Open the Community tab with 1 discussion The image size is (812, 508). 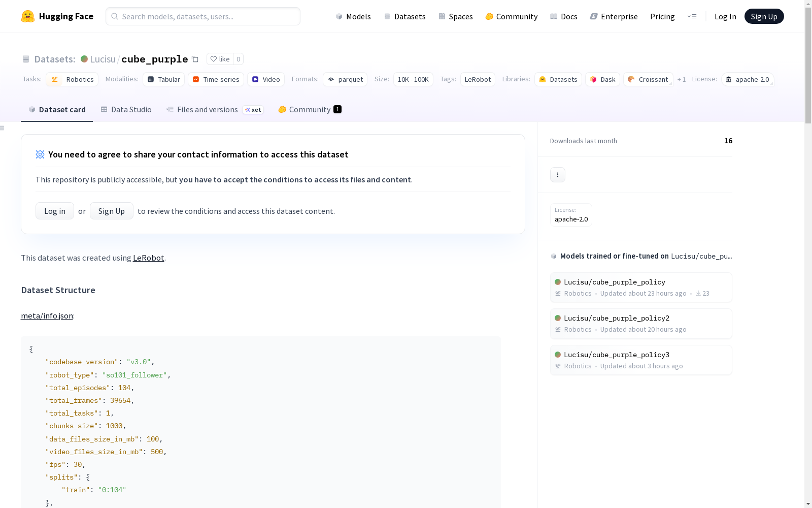click(310, 109)
